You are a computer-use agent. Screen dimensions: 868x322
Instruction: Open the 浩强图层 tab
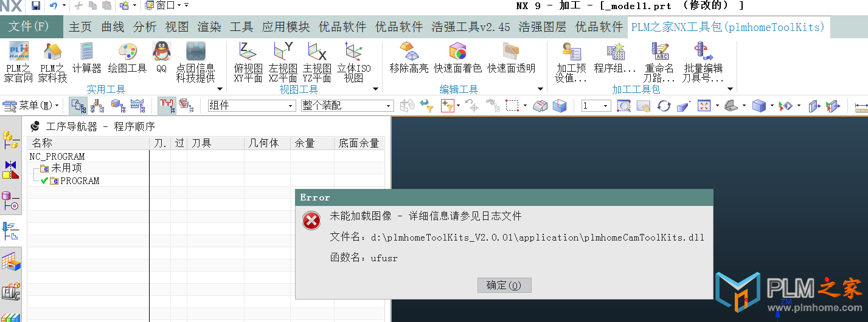click(x=543, y=27)
